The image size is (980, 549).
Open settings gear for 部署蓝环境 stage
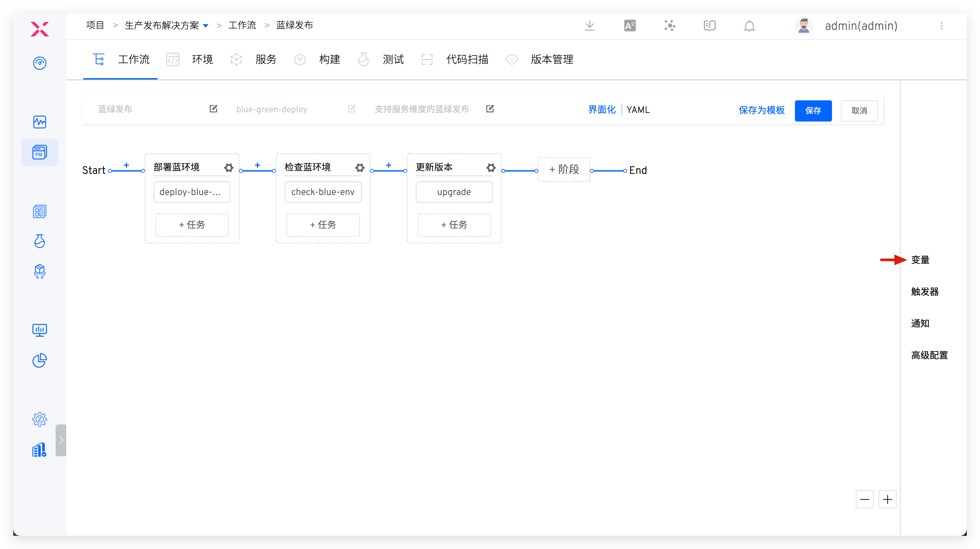pyautogui.click(x=229, y=168)
